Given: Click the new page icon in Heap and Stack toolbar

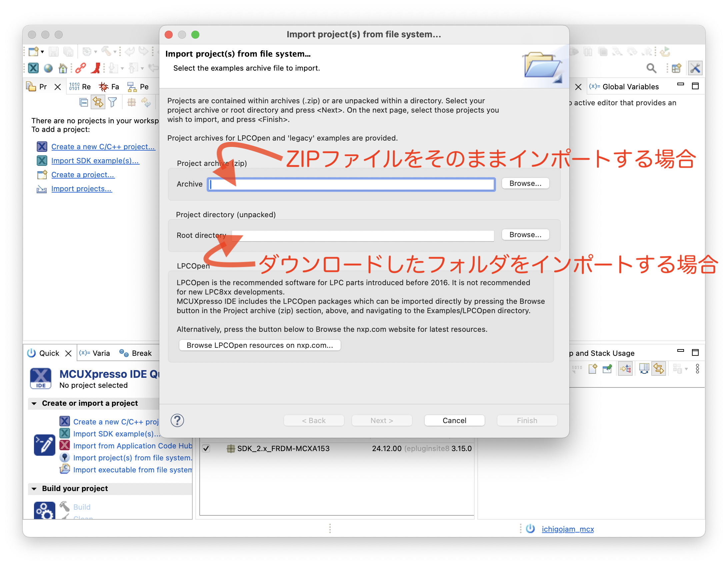Looking at the screenshot, I should 593,369.
